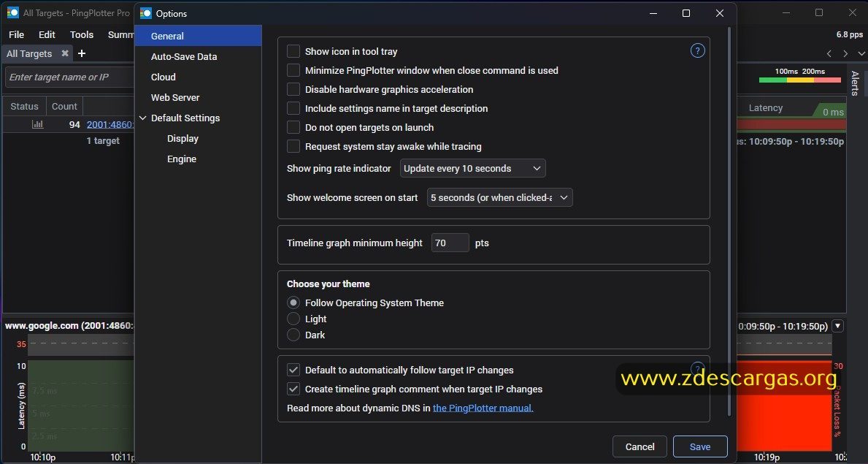The height and width of the screenshot is (464, 868).
Task: Select the Dark theme radio button
Action: [x=293, y=335]
